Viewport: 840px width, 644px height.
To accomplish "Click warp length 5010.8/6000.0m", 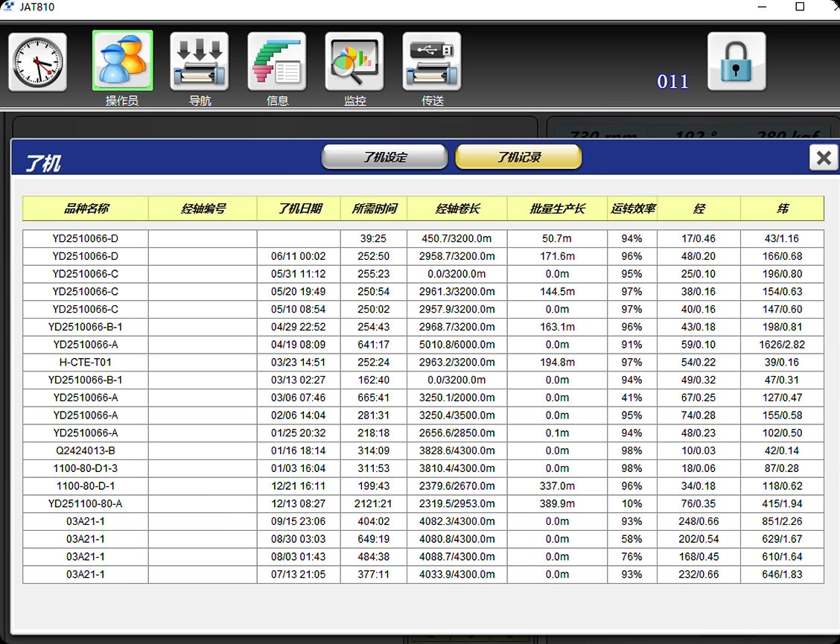I will [457, 345].
